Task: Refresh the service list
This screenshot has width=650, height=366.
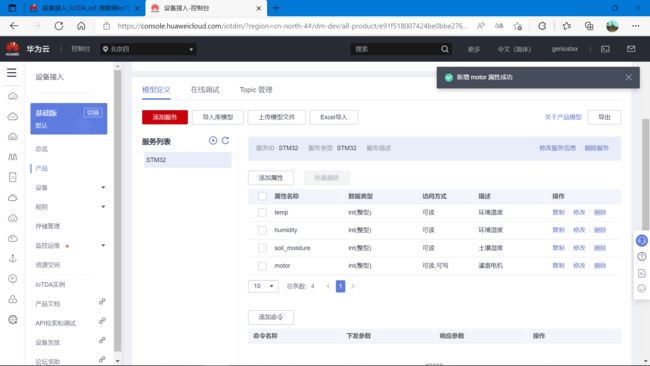Action: click(226, 141)
